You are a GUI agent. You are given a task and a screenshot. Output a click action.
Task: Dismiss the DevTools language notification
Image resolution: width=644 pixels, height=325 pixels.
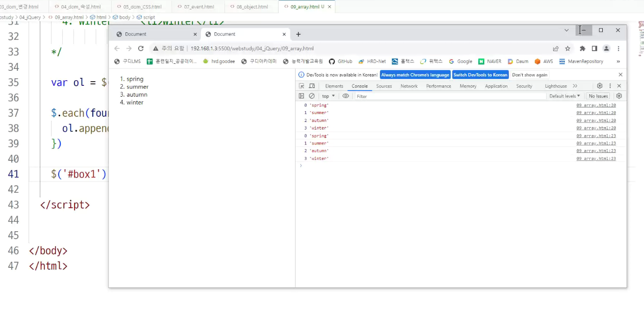(621, 75)
